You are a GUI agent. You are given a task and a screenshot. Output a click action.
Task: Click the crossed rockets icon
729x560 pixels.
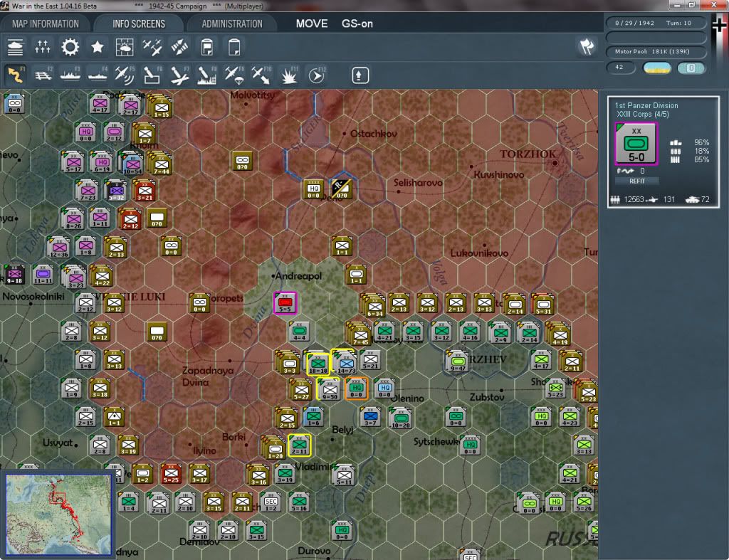(x=179, y=47)
